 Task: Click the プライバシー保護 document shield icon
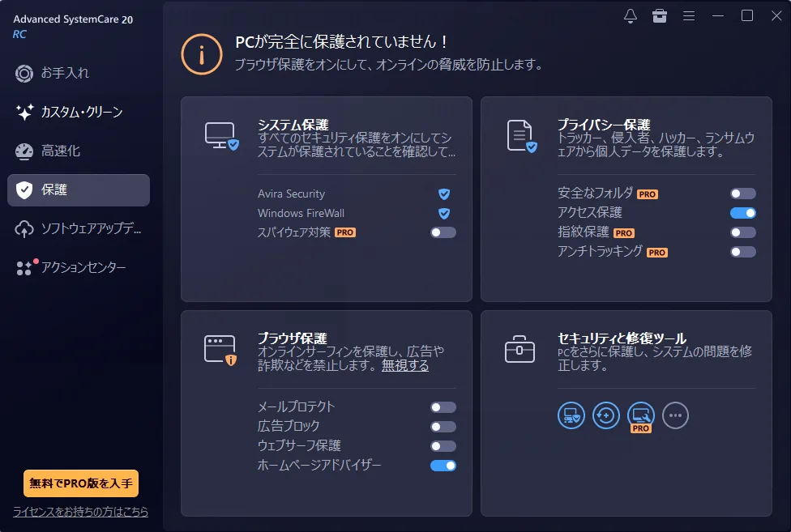522,136
